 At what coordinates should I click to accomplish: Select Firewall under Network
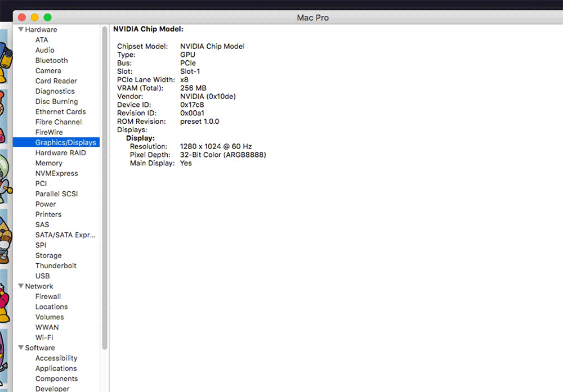(48, 296)
